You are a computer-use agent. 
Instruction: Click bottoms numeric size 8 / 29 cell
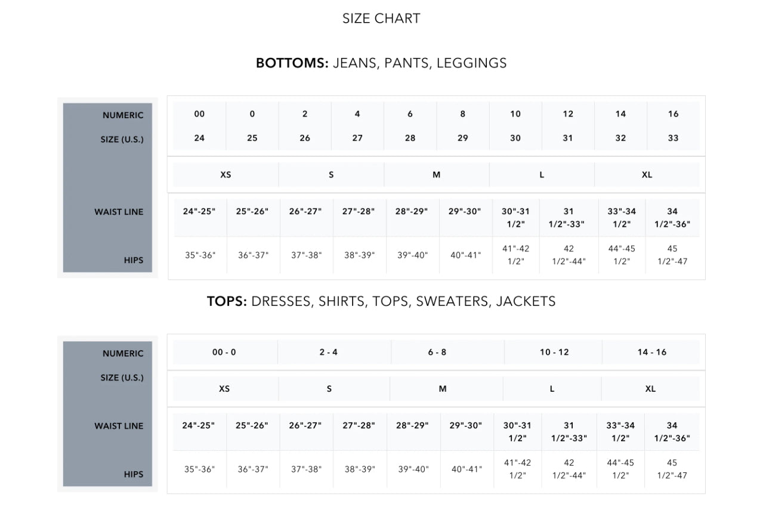coord(462,126)
